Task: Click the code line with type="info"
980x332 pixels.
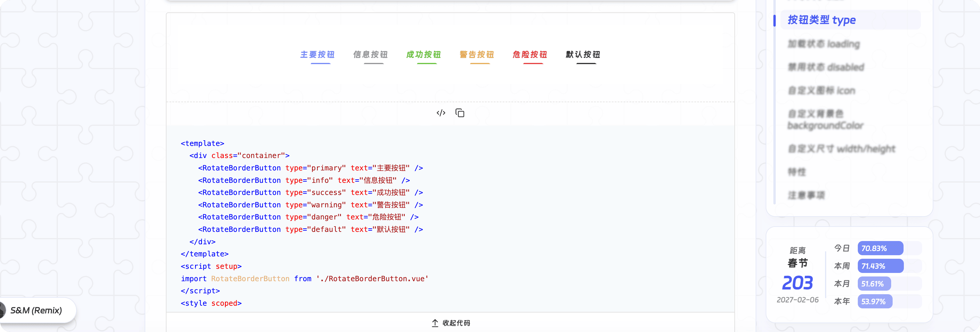Action: click(x=304, y=180)
